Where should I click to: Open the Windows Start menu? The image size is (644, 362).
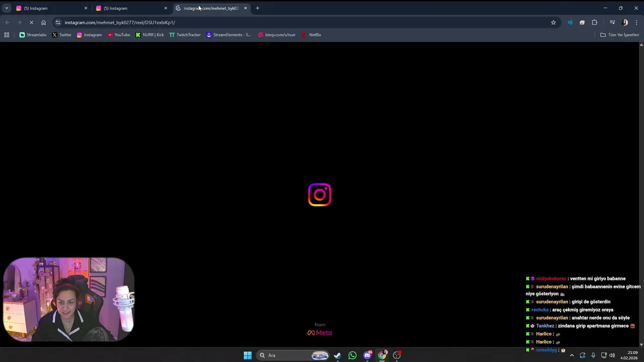tap(248, 355)
